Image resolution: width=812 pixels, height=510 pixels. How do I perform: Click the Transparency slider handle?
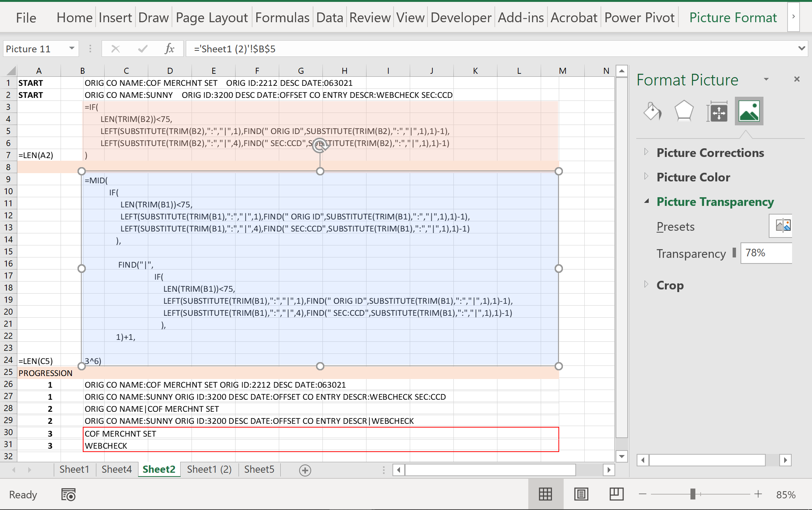pos(734,253)
